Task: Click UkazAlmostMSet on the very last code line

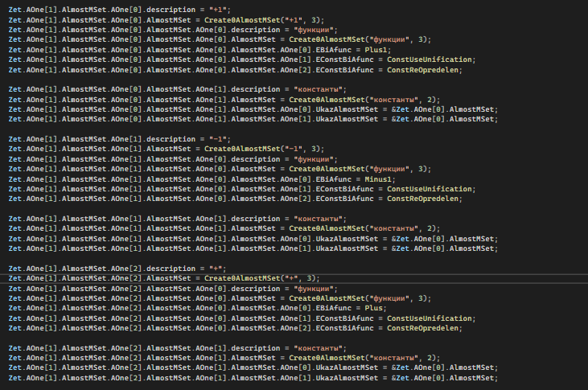Action: (x=347, y=378)
